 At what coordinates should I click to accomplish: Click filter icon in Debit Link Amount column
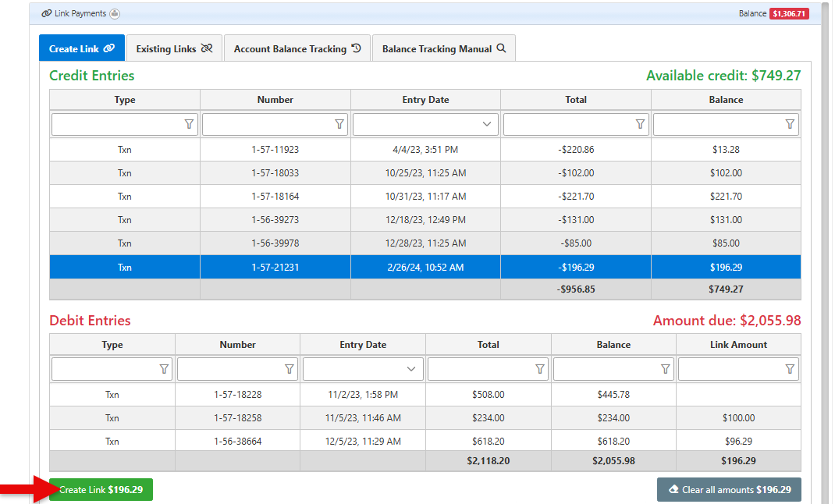[x=790, y=369]
